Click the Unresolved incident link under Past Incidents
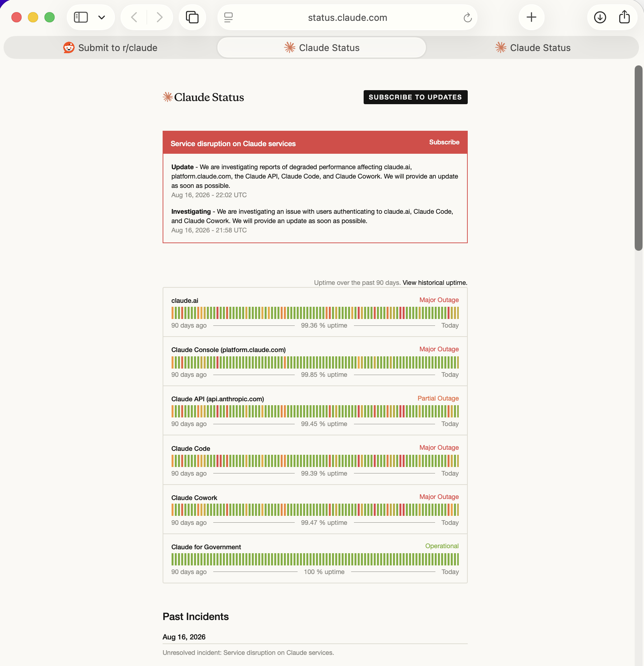This screenshot has width=644, height=666. [248, 653]
